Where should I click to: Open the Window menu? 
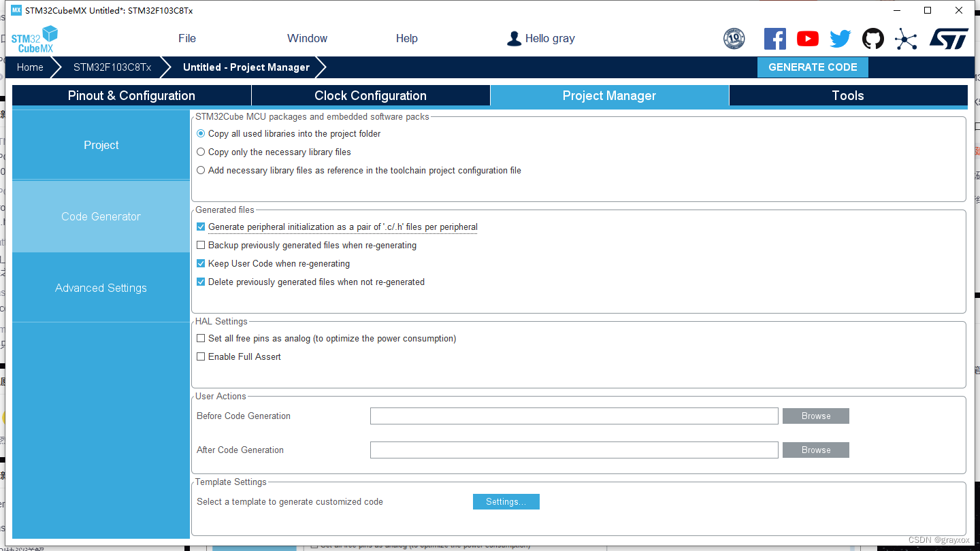tap(307, 39)
